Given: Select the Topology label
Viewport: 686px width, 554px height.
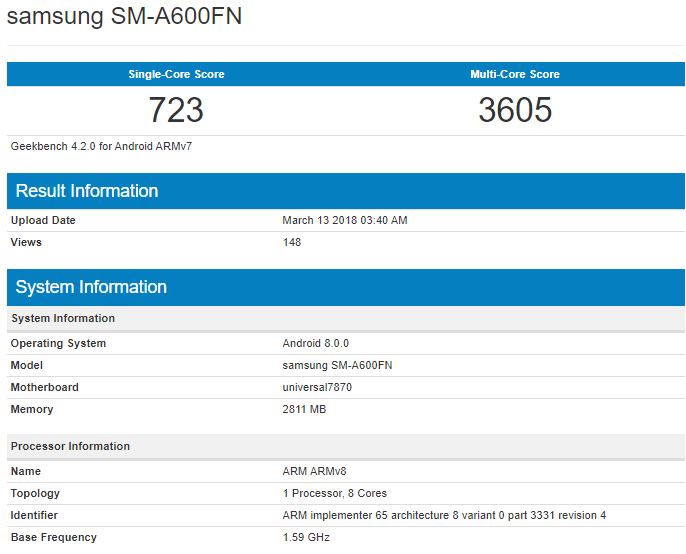Looking at the screenshot, I should pos(35,493).
